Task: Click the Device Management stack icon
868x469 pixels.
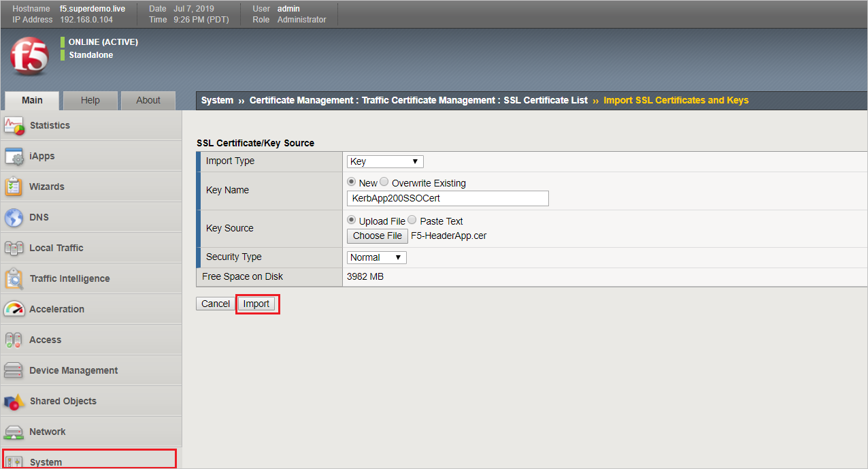Action: 14,370
